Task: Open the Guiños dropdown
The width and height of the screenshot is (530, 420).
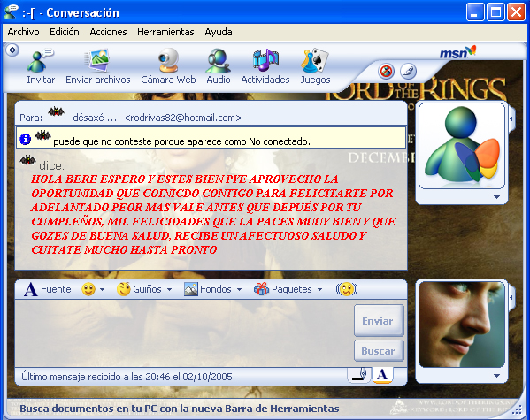Action: tap(144, 289)
